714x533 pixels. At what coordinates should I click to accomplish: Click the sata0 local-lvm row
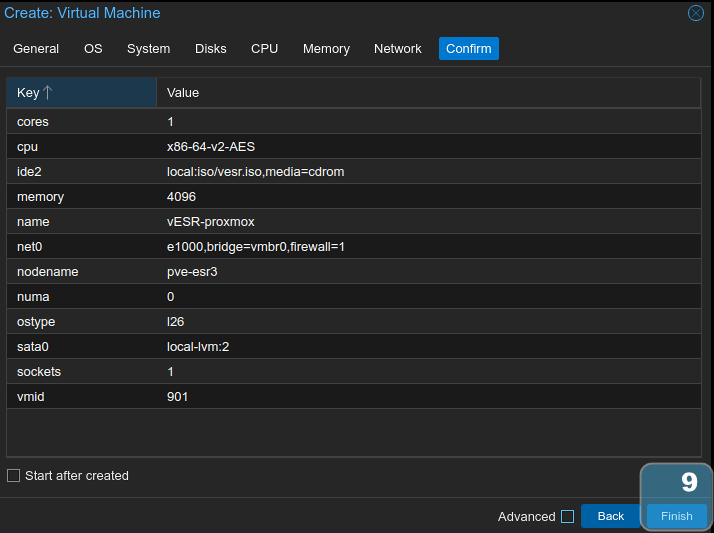(353, 347)
